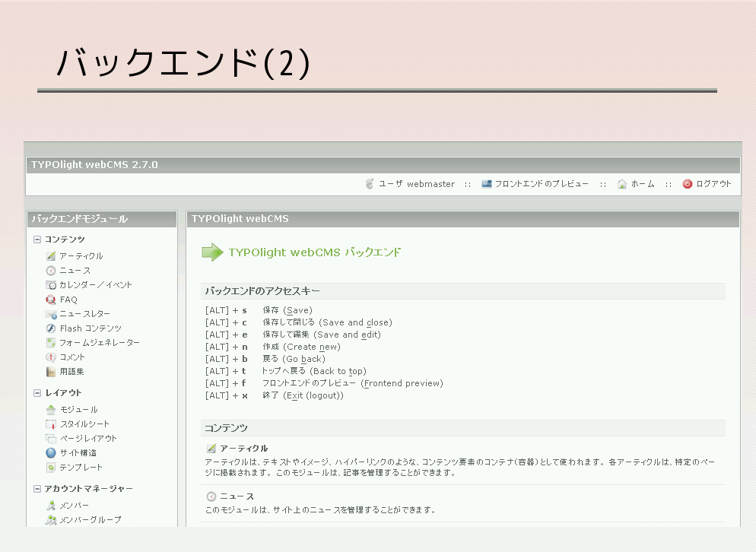
Task: Open サイト構造 module
Action: click(78, 452)
